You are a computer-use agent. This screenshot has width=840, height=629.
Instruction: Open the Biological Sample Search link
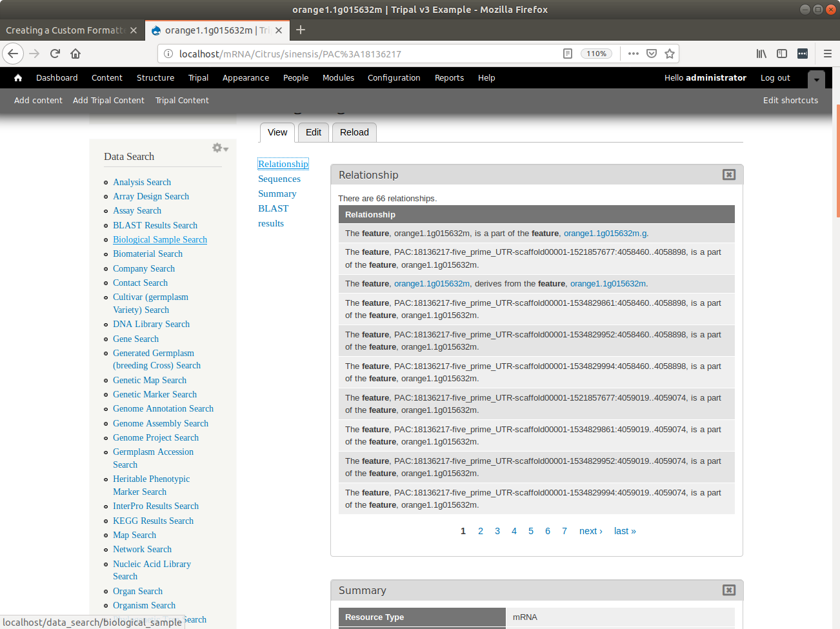(x=160, y=239)
